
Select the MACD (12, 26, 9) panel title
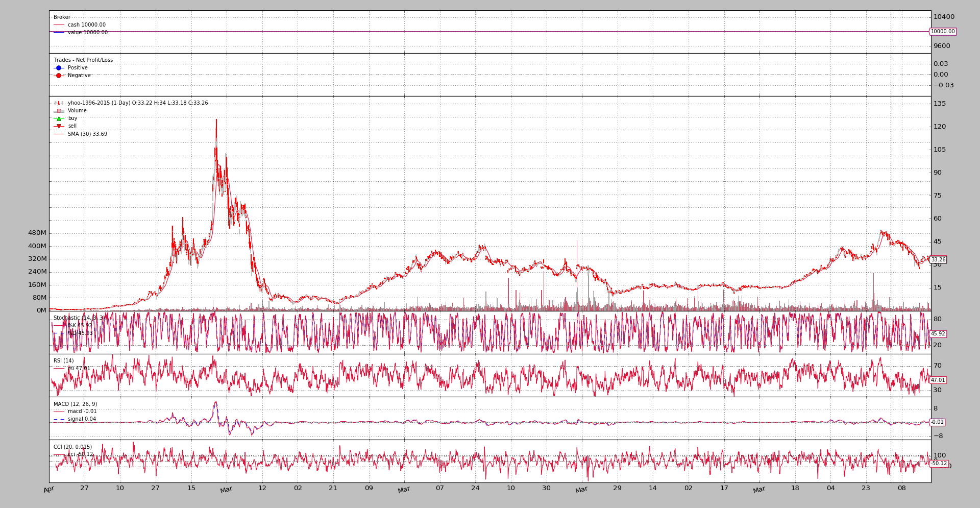coord(75,404)
